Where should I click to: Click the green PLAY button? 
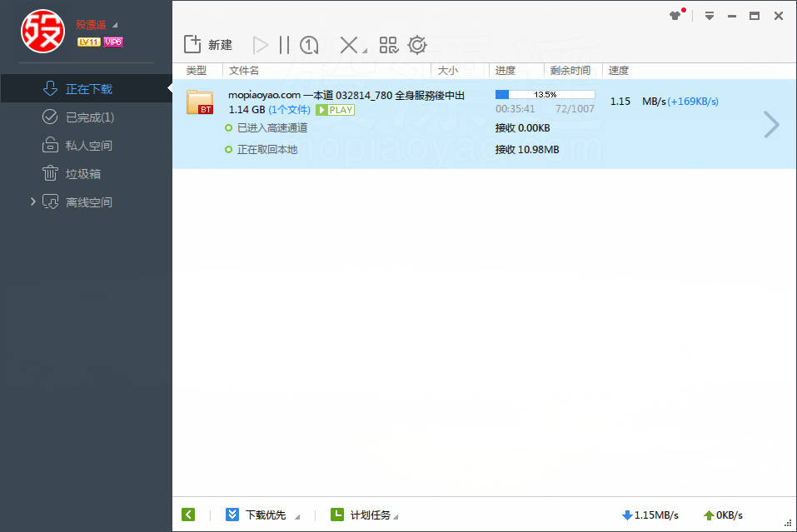click(335, 110)
